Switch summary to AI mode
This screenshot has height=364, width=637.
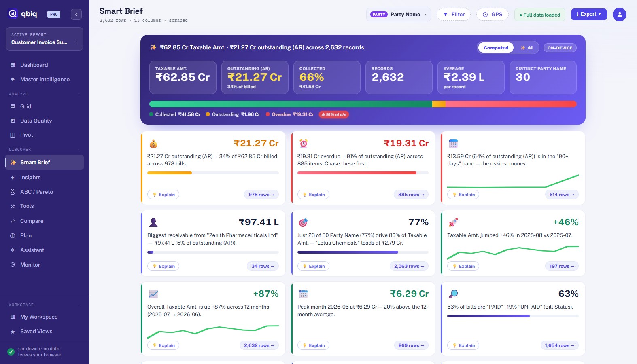527,48
